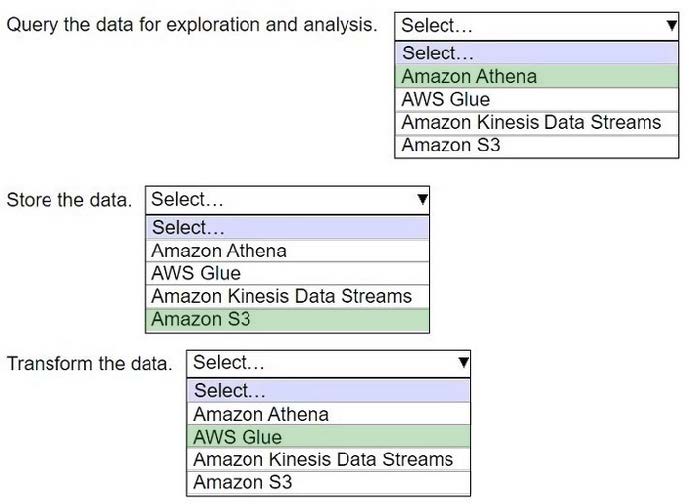
Task: Open the Transform the data dropdown arrow
Action: coord(462,363)
